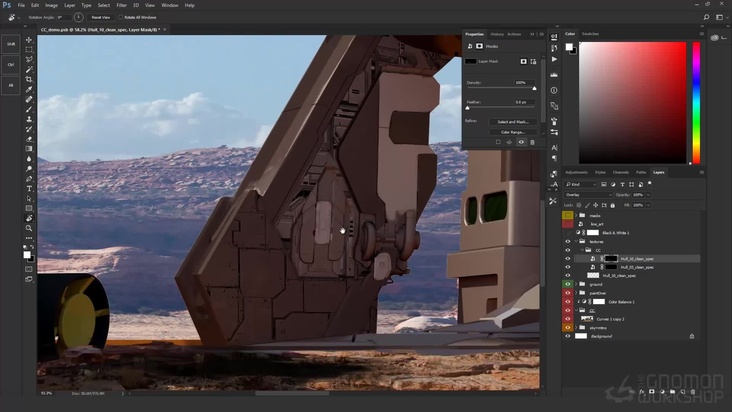Click the delete mask trash icon

[x=532, y=142]
